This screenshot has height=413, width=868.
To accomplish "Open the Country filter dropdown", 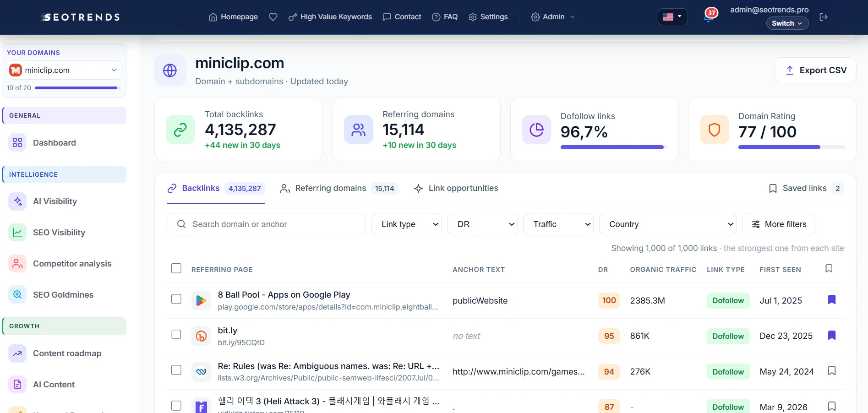I will click(668, 224).
